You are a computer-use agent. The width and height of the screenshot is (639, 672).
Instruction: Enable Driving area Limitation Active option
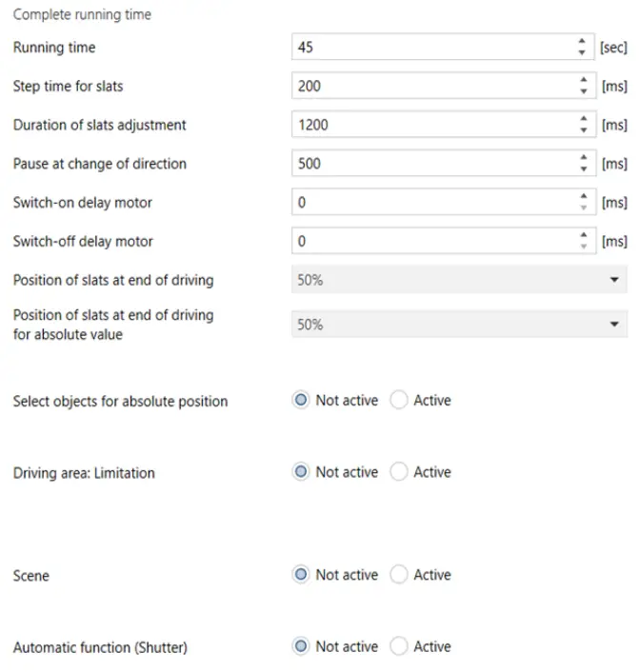coord(400,472)
